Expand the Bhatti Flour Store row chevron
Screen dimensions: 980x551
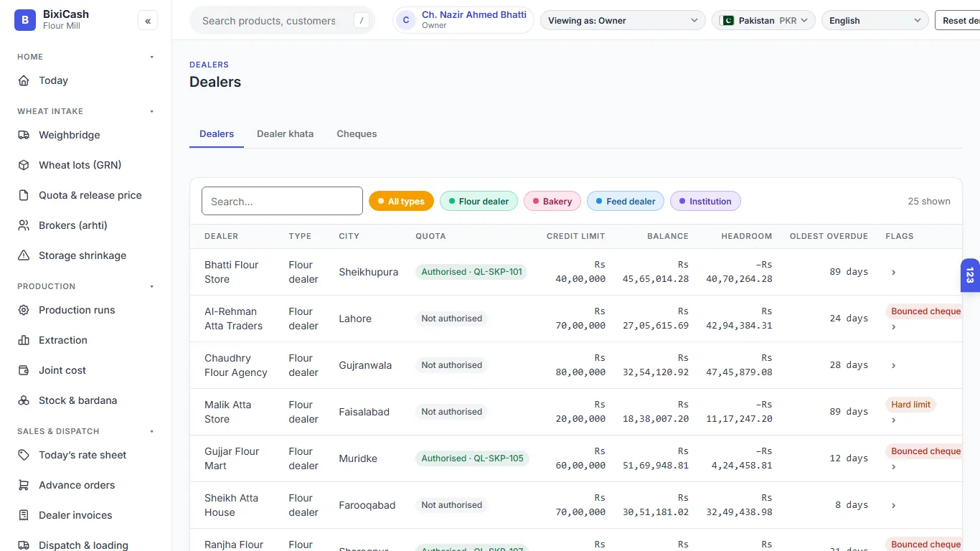893,273
